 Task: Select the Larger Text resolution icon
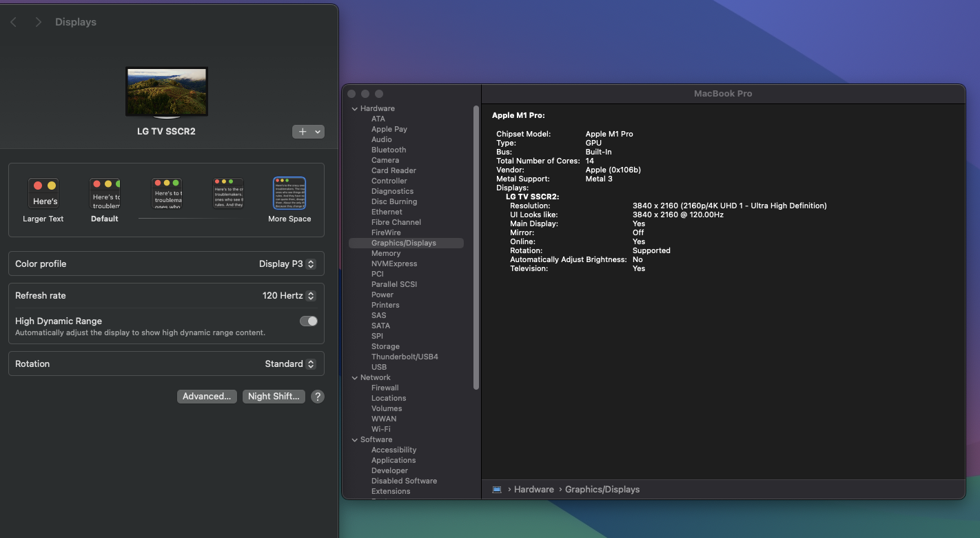pos(43,194)
